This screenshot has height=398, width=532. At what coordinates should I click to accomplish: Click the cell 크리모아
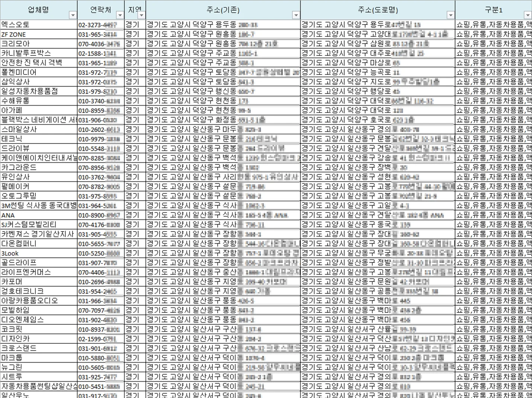(x=39, y=44)
